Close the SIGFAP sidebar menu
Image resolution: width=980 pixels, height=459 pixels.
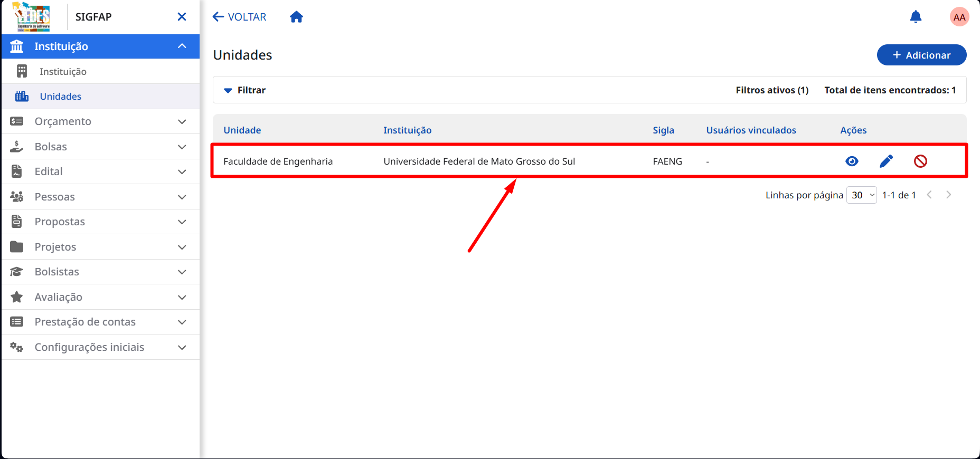click(182, 17)
